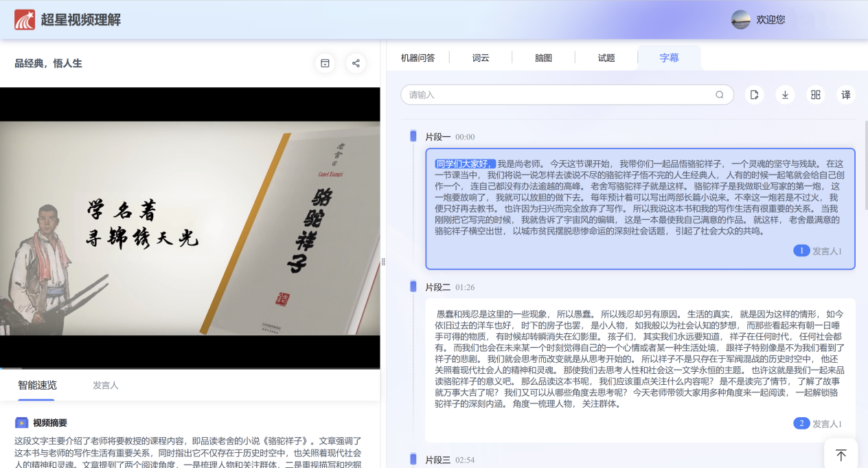The height and width of the screenshot is (468, 868).
Task: Click the edit-document icon beside the search box
Action: pyautogui.click(x=755, y=95)
